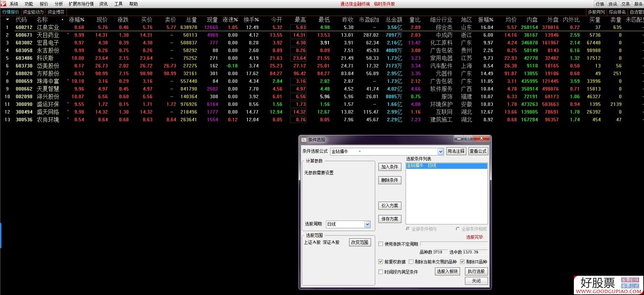Click the 加入条件 button
This screenshot has width=644, height=295.
pyautogui.click(x=390, y=167)
